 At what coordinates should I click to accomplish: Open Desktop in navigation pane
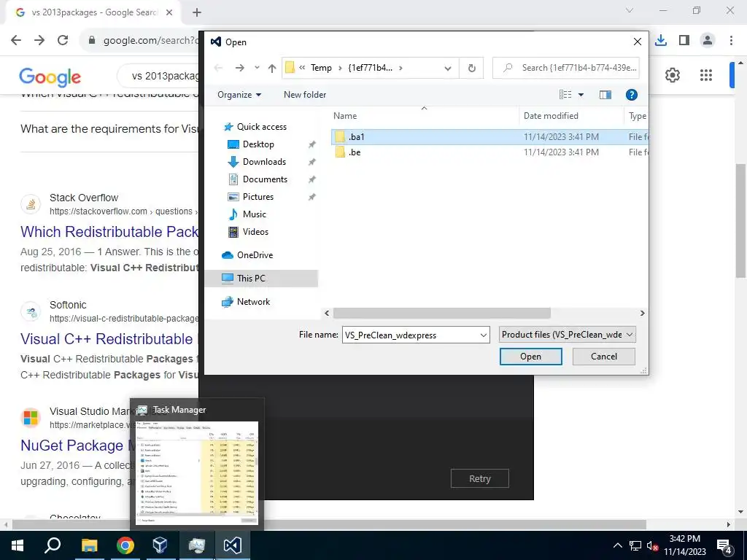click(x=258, y=144)
